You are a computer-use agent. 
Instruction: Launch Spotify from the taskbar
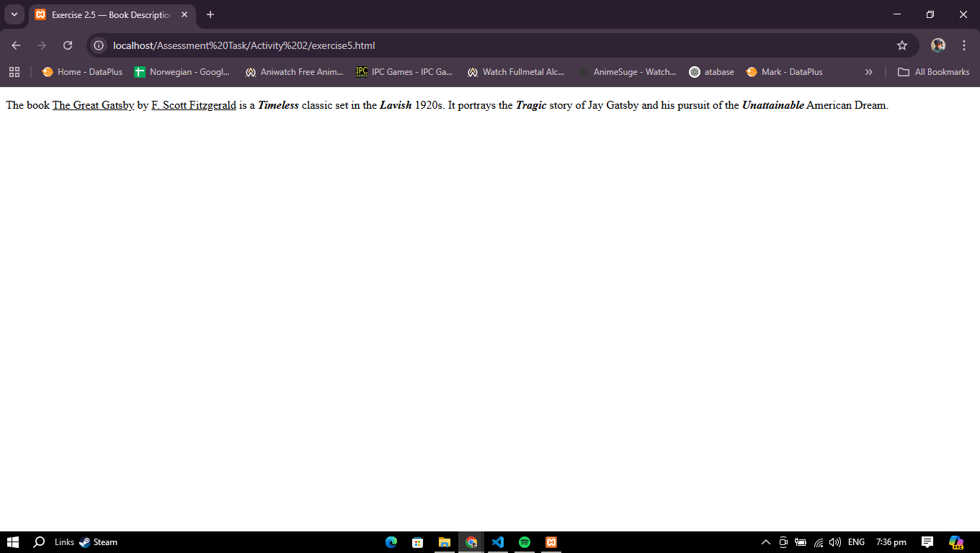click(525, 542)
